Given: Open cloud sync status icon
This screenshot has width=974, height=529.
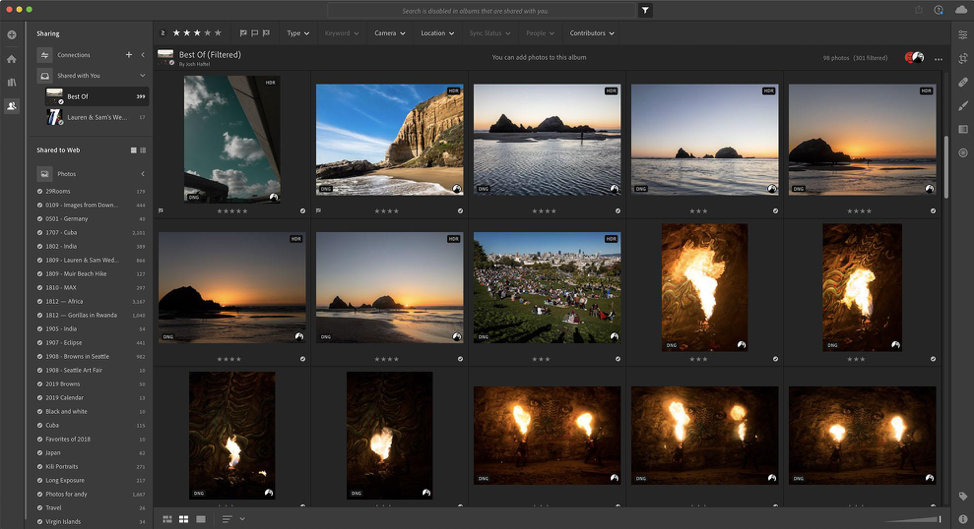Looking at the screenshot, I should tap(962, 10).
